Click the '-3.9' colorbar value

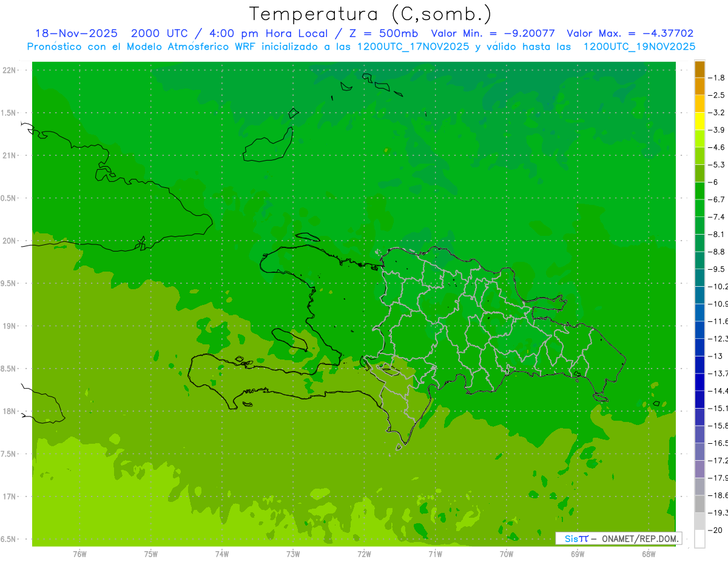(x=716, y=130)
